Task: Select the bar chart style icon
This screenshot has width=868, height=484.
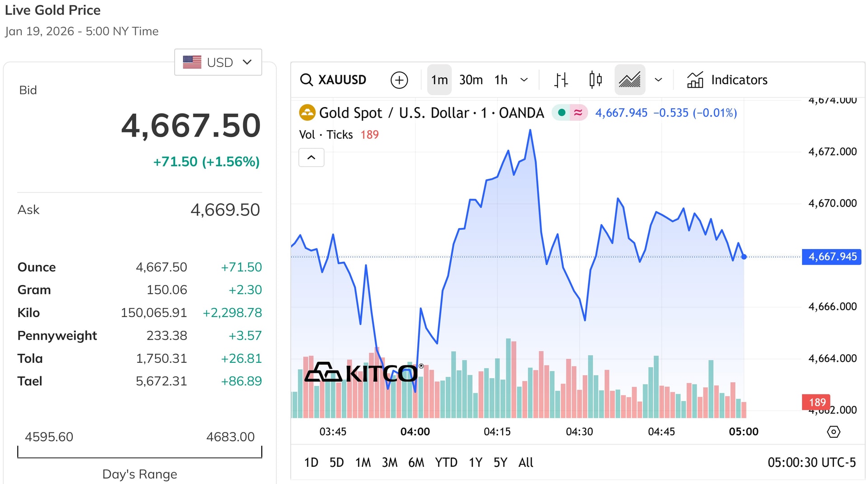Action: click(x=561, y=80)
